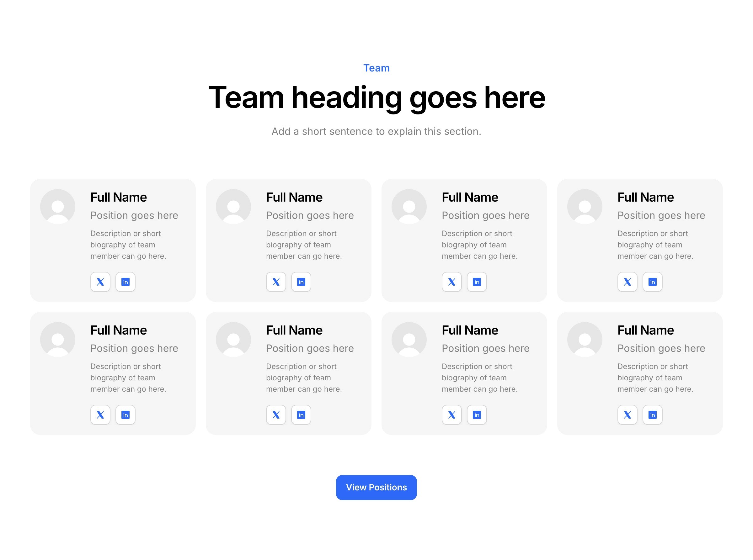Click LinkedIn icon in fourth top-row card
The width and height of the screenshot is (753, 560).
coord(653,282)
